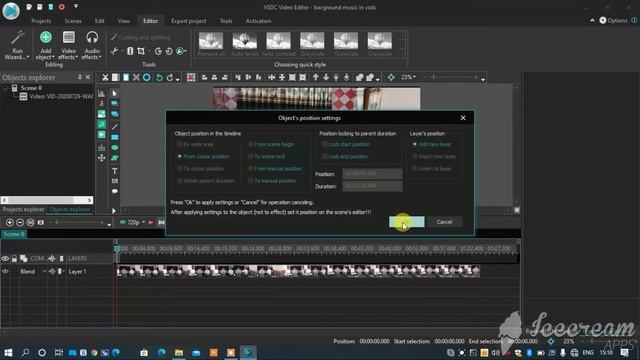This screenshot has width=640, height=360.
Task: Enable the 'Lock start position' checkbox
Action: [x=325, y=144]
